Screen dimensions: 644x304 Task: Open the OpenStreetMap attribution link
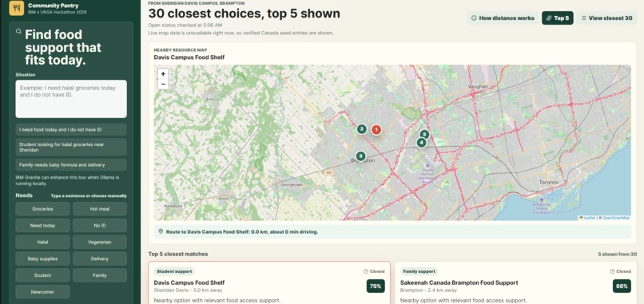(x=616, y=218)
